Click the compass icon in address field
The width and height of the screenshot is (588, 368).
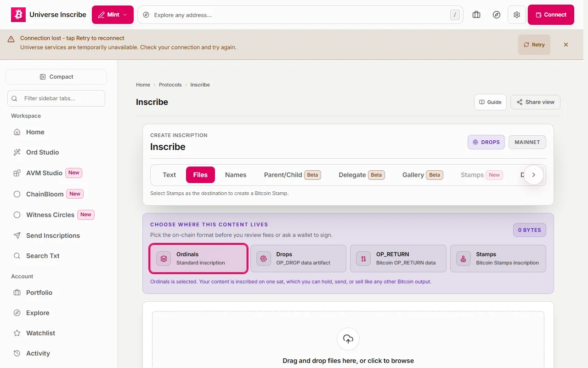146,15
